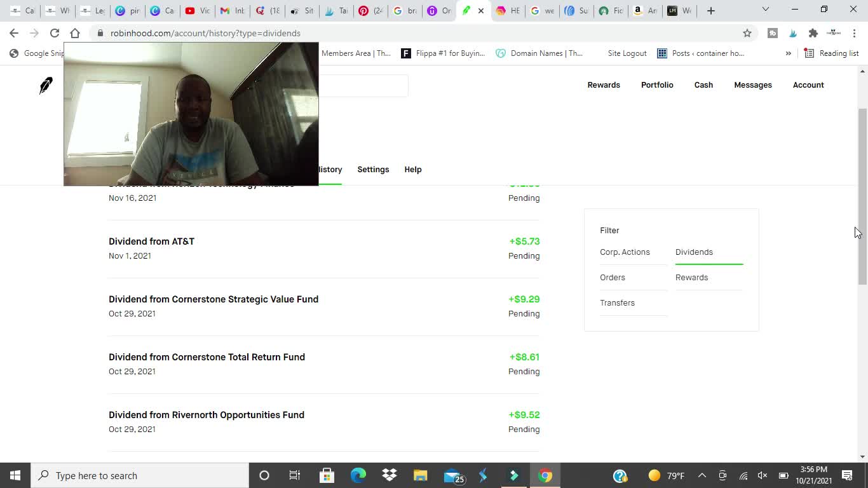The width and height of the screenshot is (868, 488).
Task: Switch to the Help tab
Action: click(413, 170)
